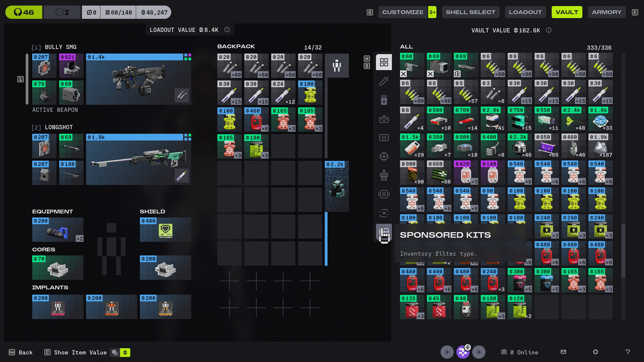Expand the 0 Online friends list
The image size is (644, 362).
[x=519, y=352]
